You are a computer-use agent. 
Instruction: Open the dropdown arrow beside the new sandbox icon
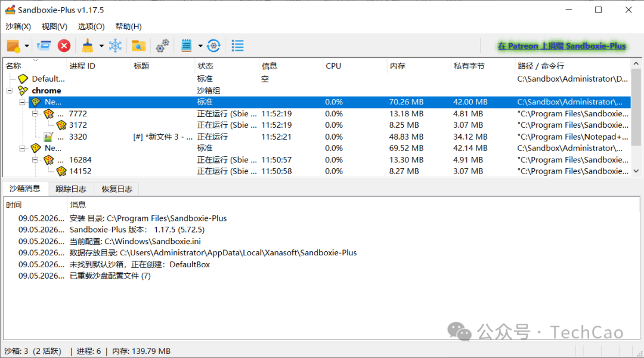coord(27,46)
